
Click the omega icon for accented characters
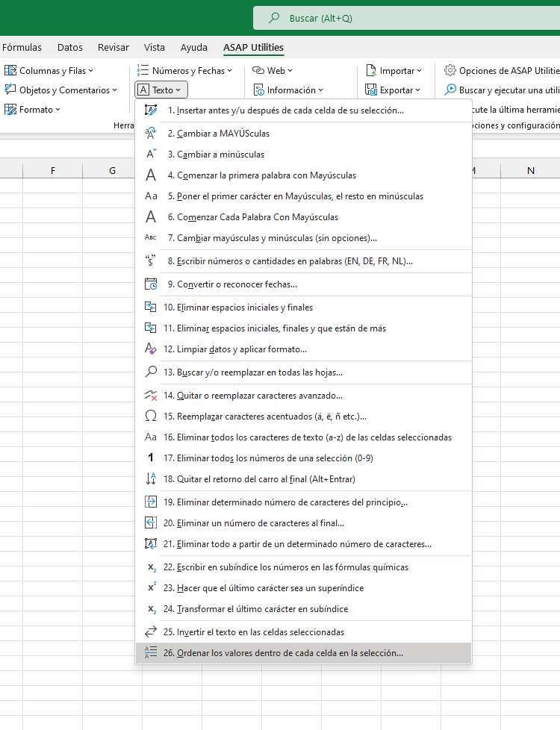pos(151,417)
